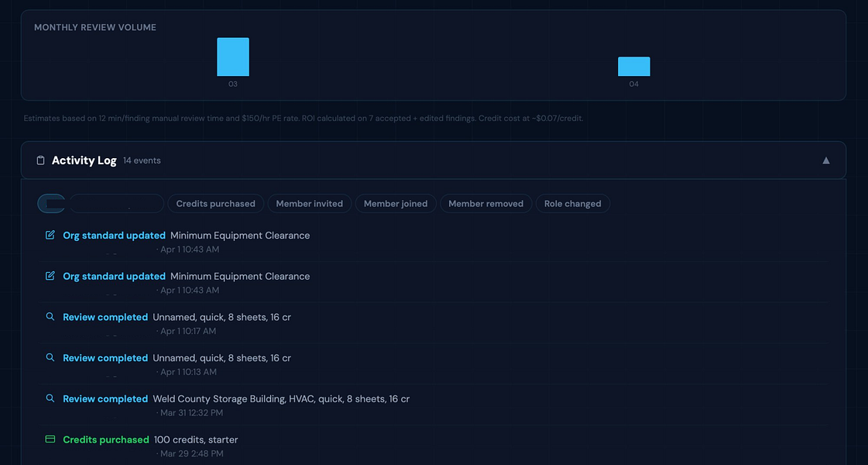Collapse the Activity Log panel with the triangle

pyautogui.click(x=826, y=160)
